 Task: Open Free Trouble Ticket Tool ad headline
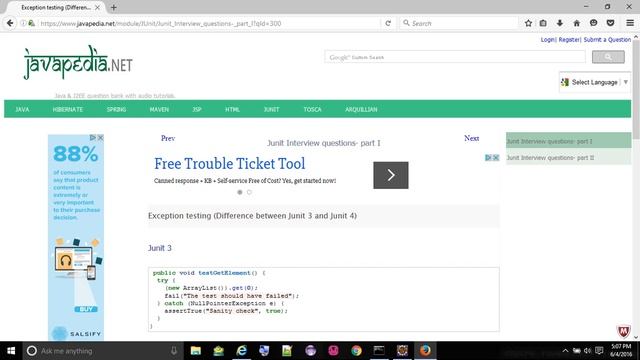229,164
